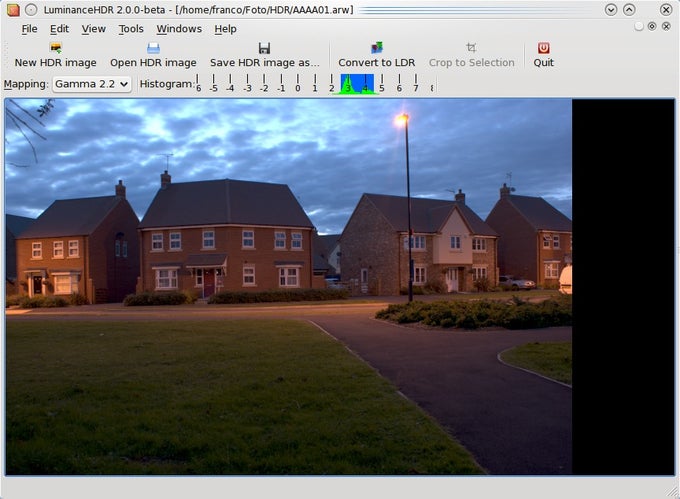Open the Edit menu
This screenshot has height=499, width=680.
59,29
